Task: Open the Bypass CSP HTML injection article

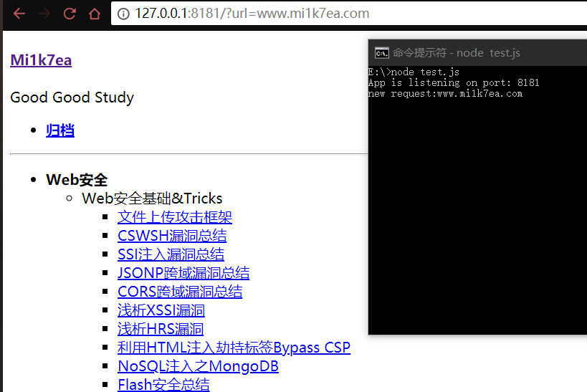Action: point(234,348)
